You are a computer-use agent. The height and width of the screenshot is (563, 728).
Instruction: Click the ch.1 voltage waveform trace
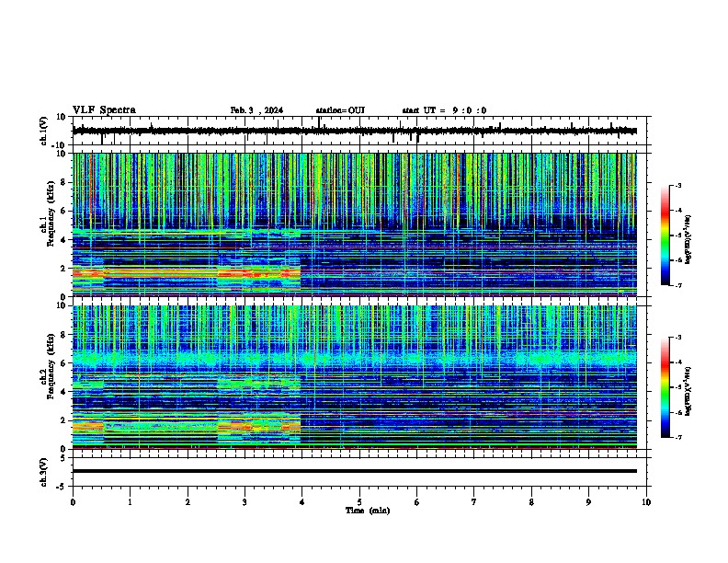point(355,131)
